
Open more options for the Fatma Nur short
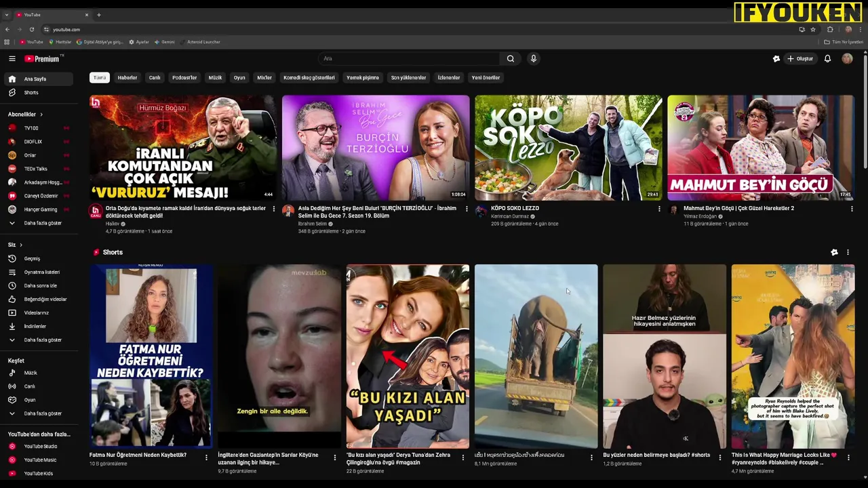pyautogui.click(x=206, y=457)
